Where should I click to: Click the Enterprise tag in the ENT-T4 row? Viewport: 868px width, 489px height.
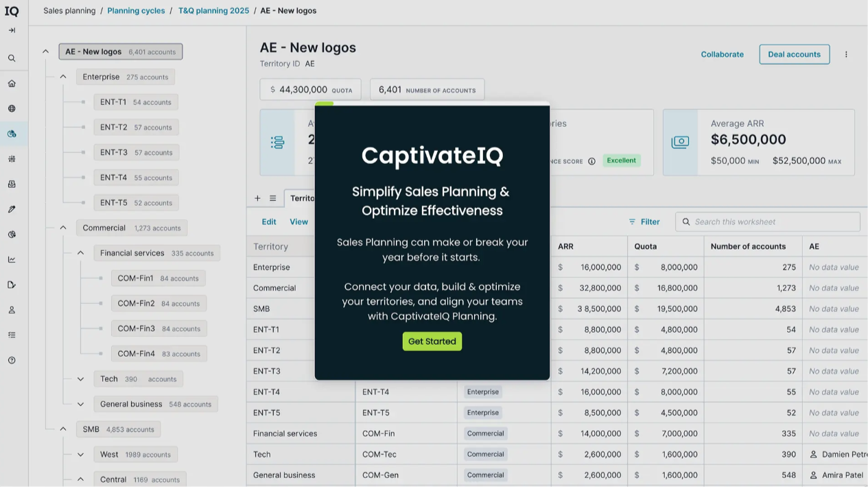click(482, 392)
